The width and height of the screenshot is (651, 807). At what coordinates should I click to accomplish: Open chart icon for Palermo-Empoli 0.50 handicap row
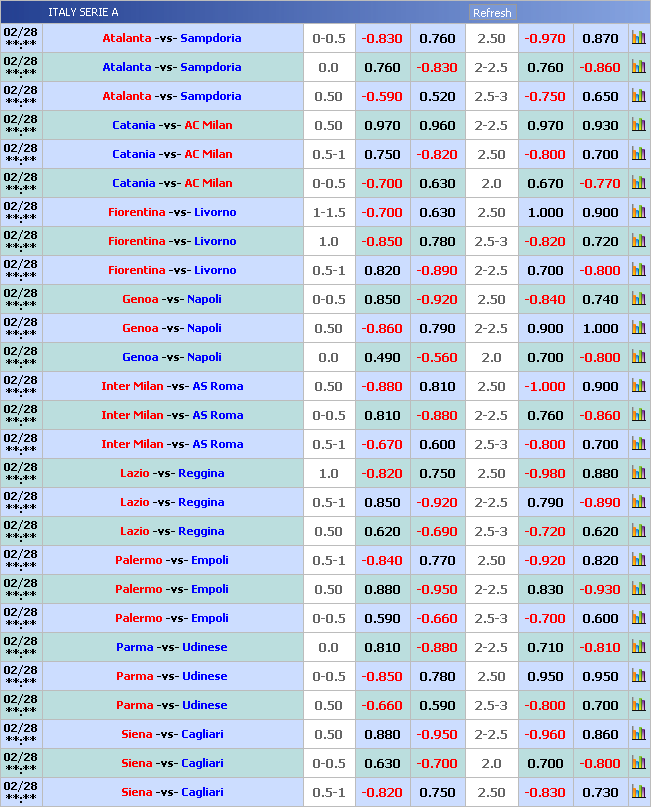click(639, 589)
